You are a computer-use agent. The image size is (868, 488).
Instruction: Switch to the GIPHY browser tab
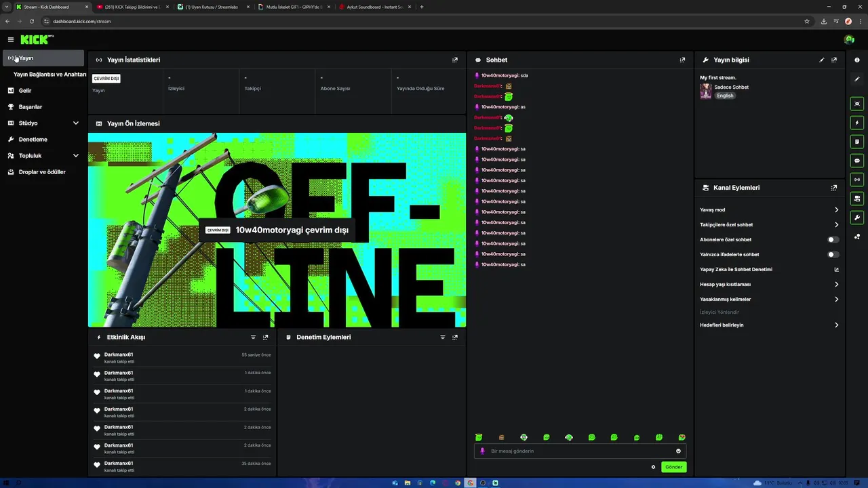(294, 7)
